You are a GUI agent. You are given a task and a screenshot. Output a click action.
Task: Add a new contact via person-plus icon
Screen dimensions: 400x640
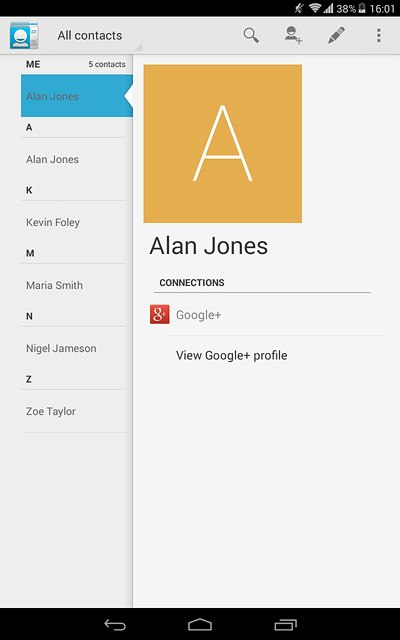tap(293, 36)
